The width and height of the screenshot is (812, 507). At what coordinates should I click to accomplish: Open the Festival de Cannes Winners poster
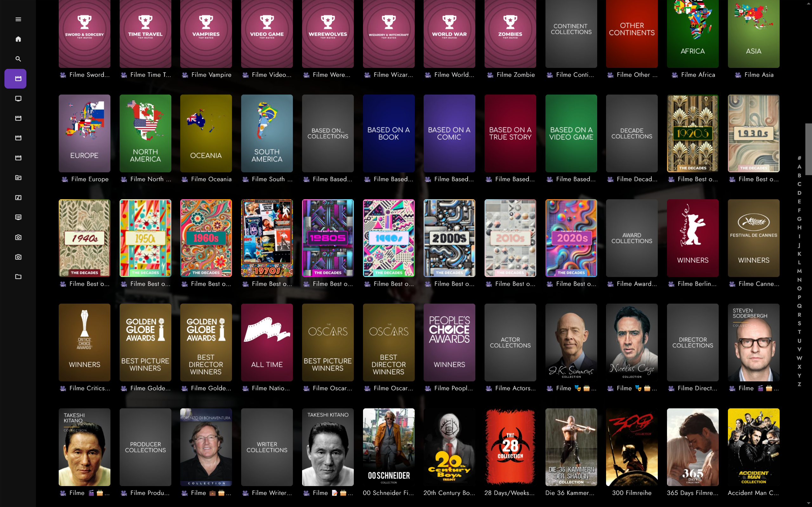(753, 238)
